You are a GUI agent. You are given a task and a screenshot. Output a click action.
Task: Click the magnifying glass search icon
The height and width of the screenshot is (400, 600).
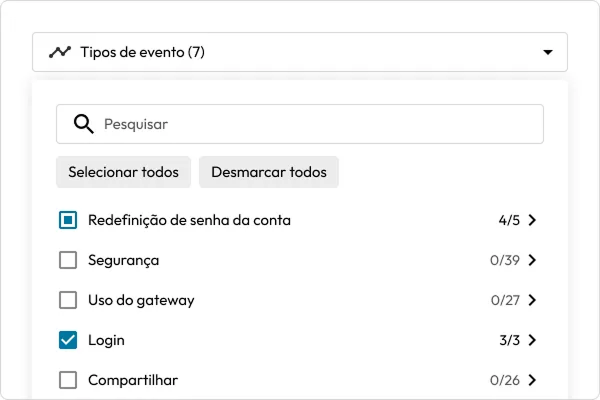(83, 124)
